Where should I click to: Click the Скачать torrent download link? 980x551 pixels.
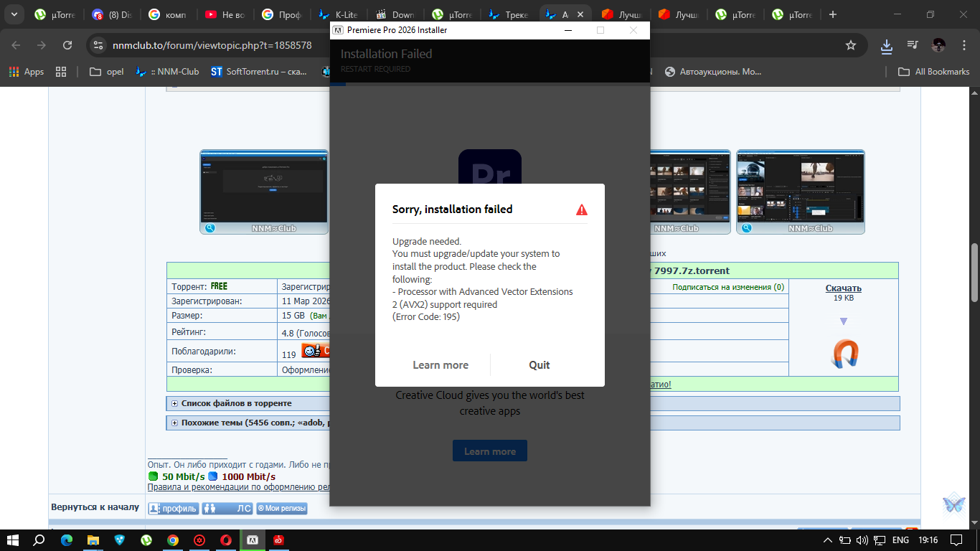844,288
